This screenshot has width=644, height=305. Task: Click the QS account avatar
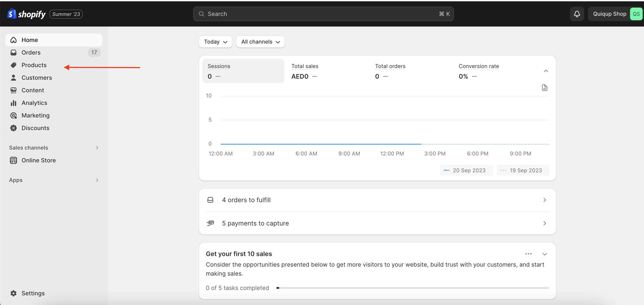point(636,14)
